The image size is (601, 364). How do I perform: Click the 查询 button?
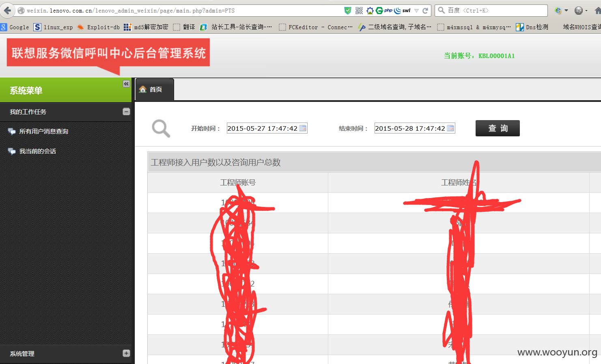[498, 128]
